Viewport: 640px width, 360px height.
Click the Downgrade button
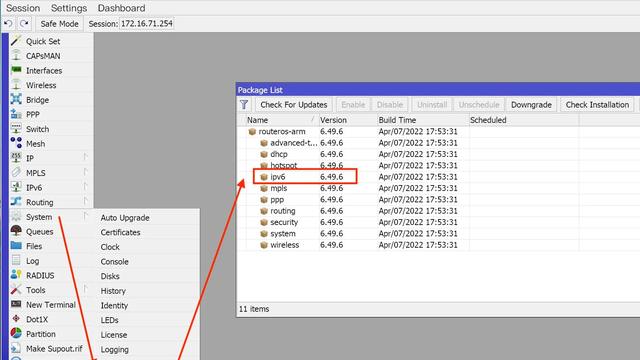tap(531, 104)
